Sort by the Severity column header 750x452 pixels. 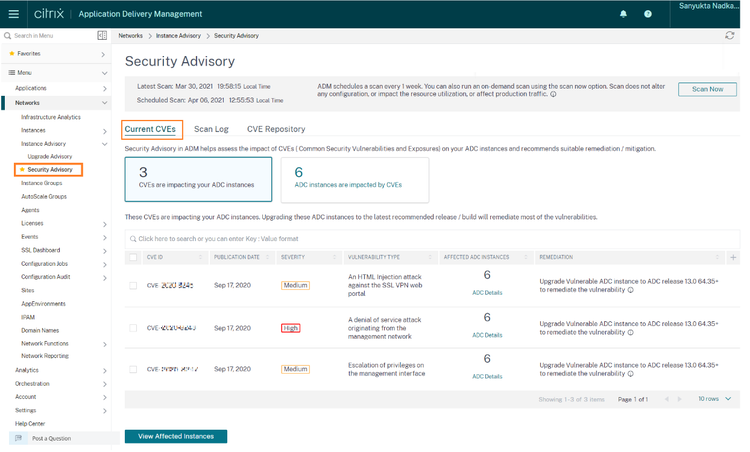tap(308, 257)
